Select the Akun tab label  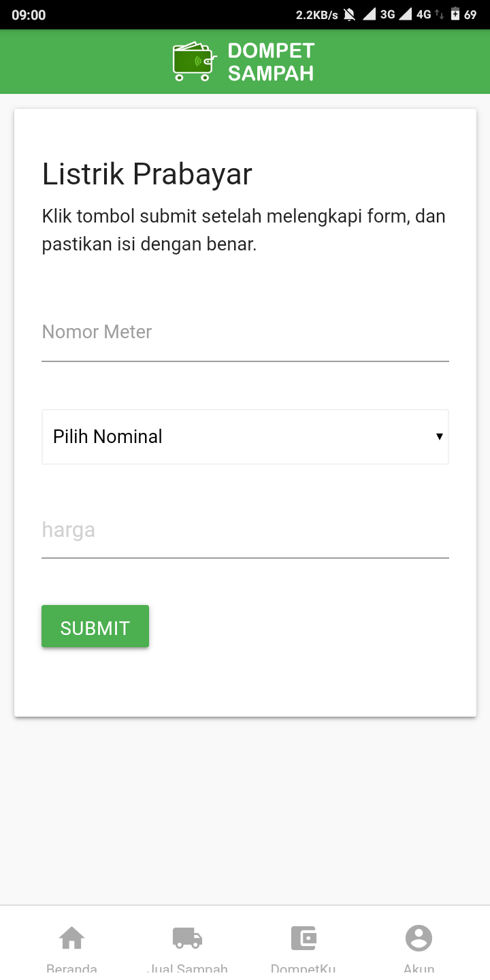click(x=419, y=968)
